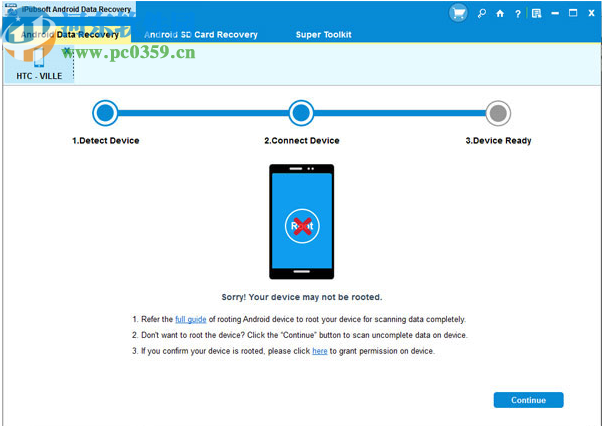
Task: Minimize the iPubsoft window
Action: pos(555,14)
